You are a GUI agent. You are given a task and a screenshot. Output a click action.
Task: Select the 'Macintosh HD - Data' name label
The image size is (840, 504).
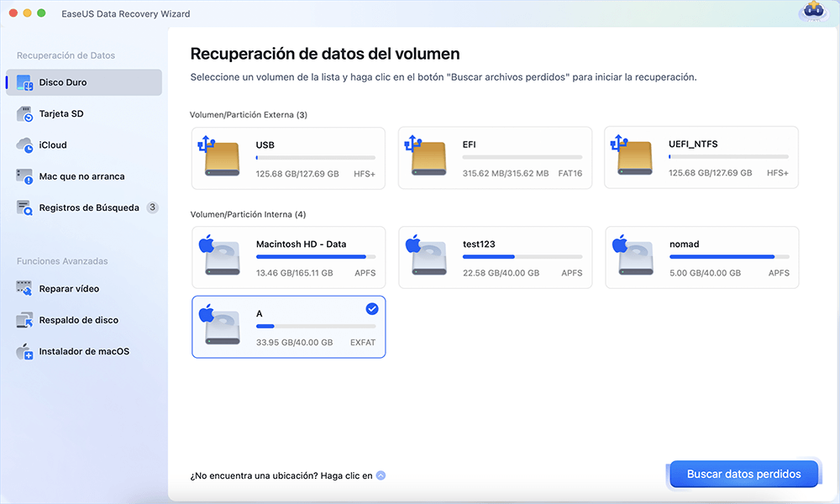[301, 244]
